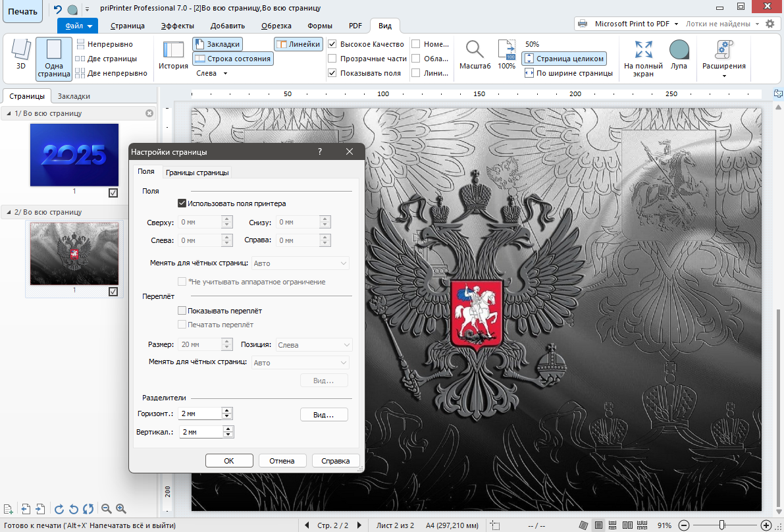
Task: Increase Горизонт. divider value
Action: tap(228, 410)
